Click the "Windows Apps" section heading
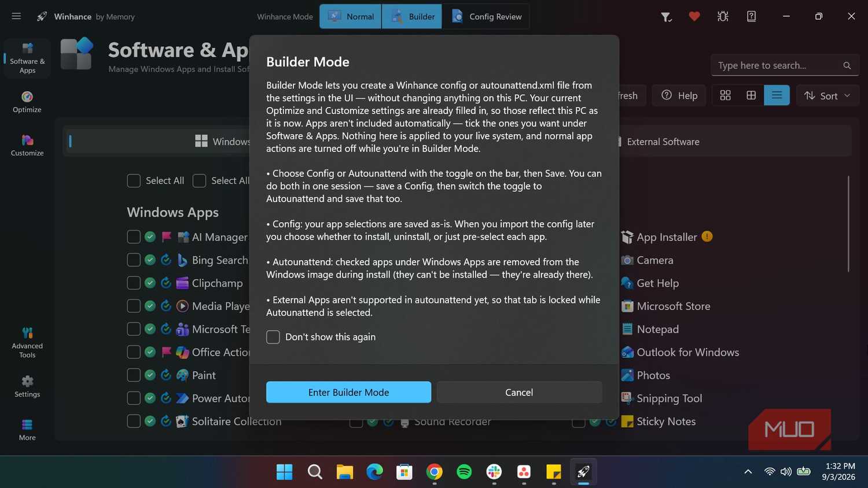This screenshot has height=488, width=868. point(173,212)
